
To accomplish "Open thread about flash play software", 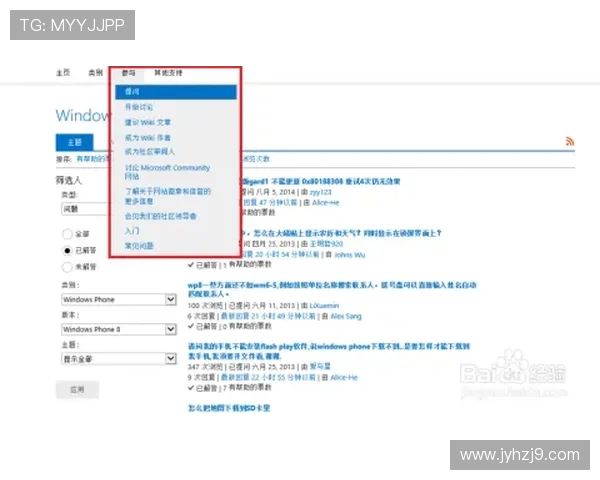I will [329, 351].
